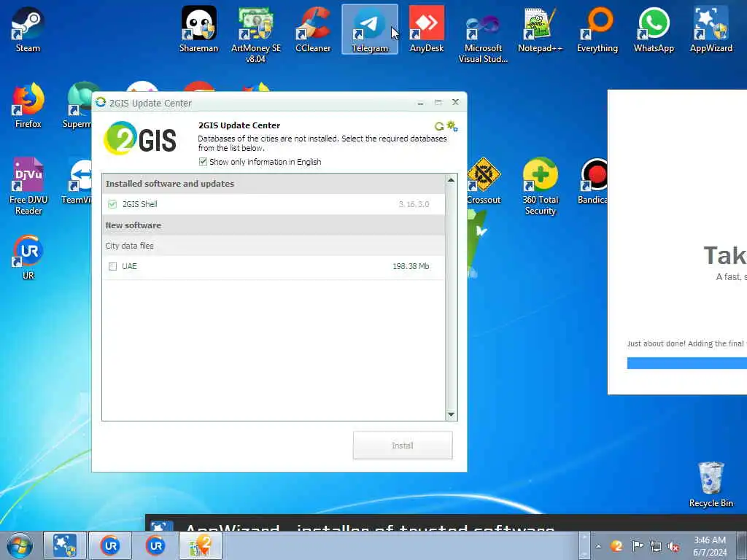Click the muted volume tray icon

coord(673,547)
